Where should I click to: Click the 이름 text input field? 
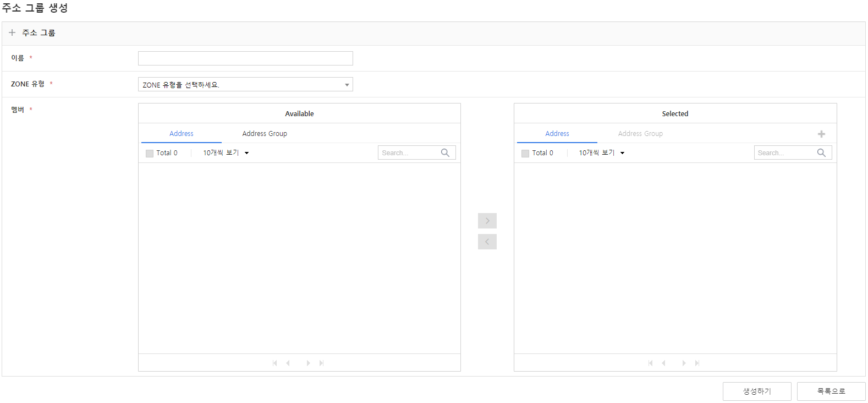[x=245, y=58]
